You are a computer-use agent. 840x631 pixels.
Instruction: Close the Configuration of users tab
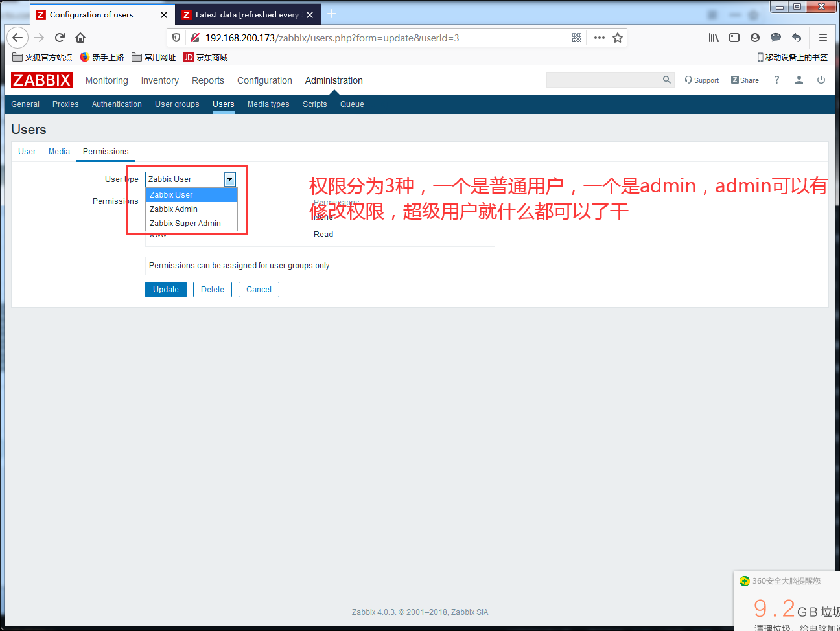(164, 15)
